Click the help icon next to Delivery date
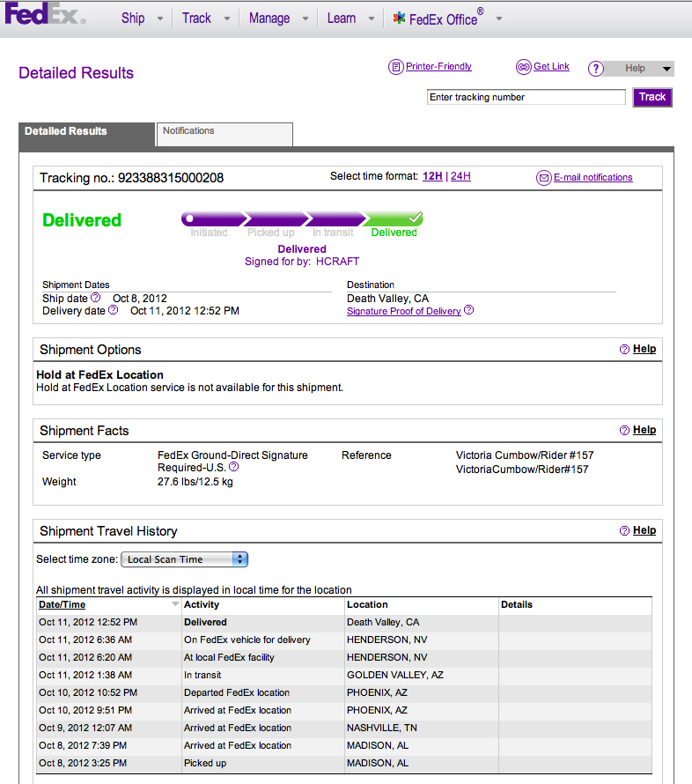This screenshot has height=784, width=692. coord(112,310)
